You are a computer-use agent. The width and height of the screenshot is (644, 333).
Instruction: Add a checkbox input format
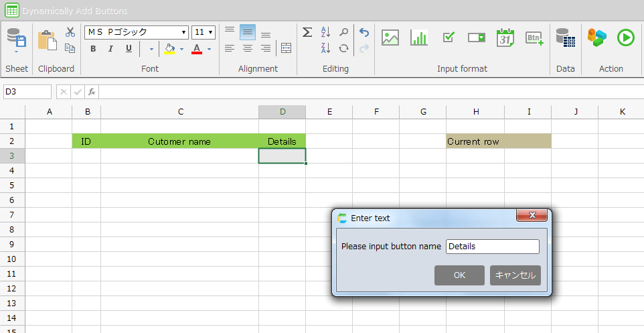(449, 38)
